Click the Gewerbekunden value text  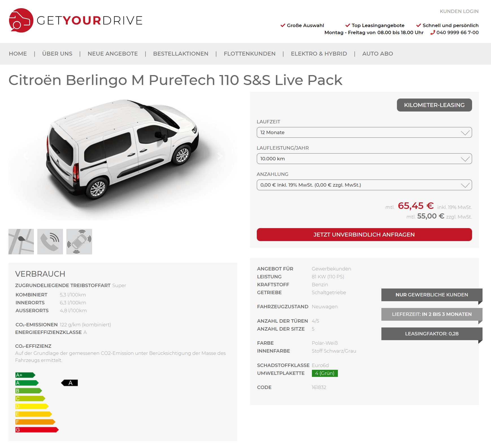pos(331,269)
